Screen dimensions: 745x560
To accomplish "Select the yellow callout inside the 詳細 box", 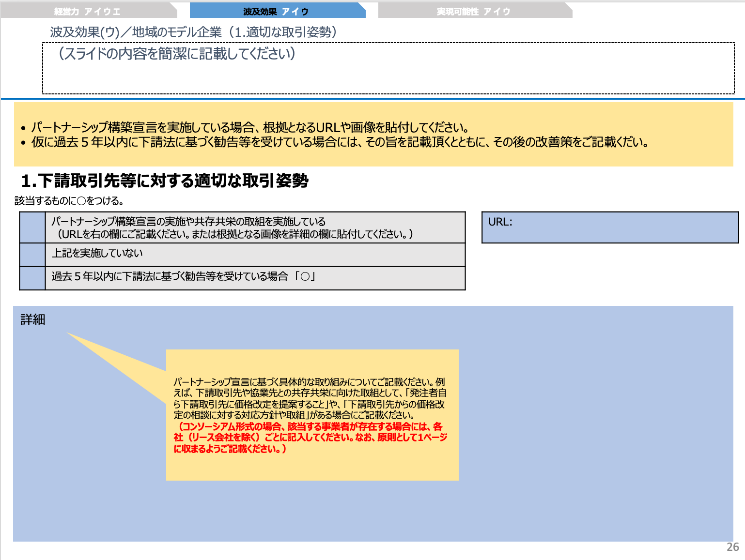I will [x=312, y=414].
